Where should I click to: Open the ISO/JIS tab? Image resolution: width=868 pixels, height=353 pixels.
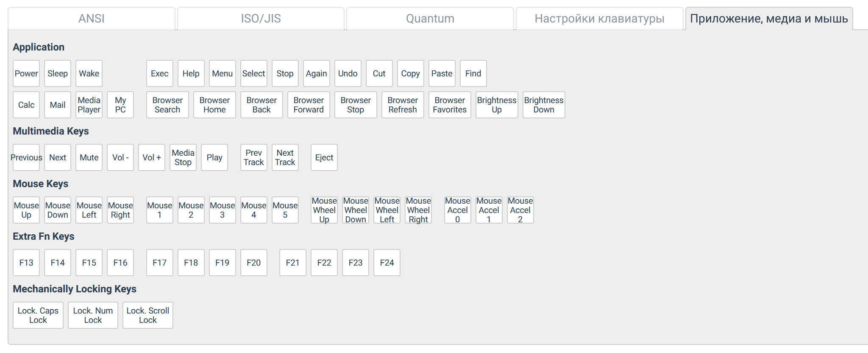pos(261,19)
